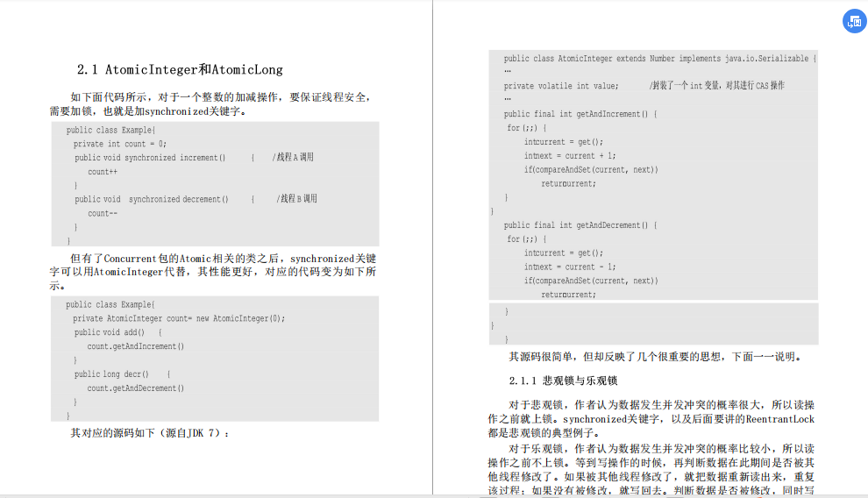Click line "intnext = current - 1;"
This screenshot has width=868, height=498.
coord(570,267)
